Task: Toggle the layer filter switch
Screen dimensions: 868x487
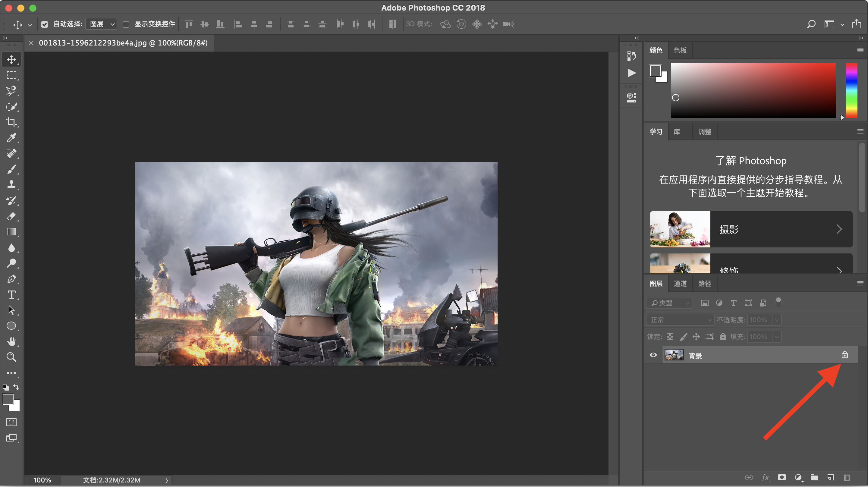Action: pos(778,302)
